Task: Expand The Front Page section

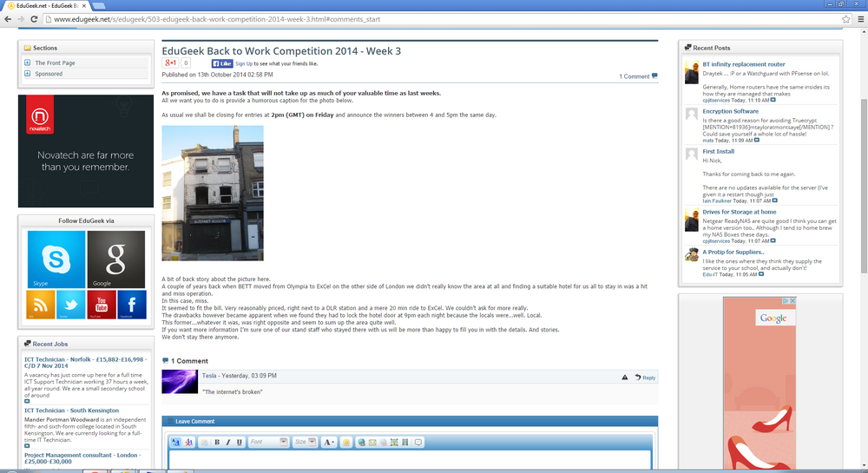Action: coord(27,62)
